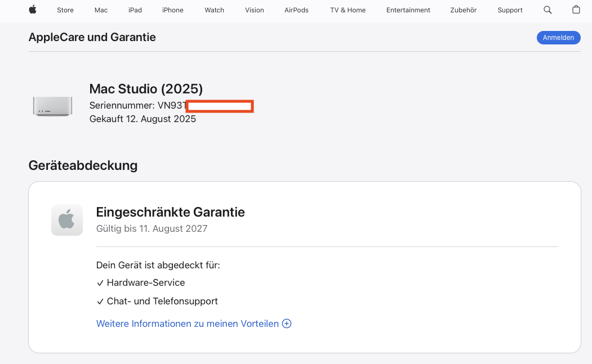
Task: Click the AppleCare und Garantie heading
Action: pyautogui.click(x=92, y=37)
